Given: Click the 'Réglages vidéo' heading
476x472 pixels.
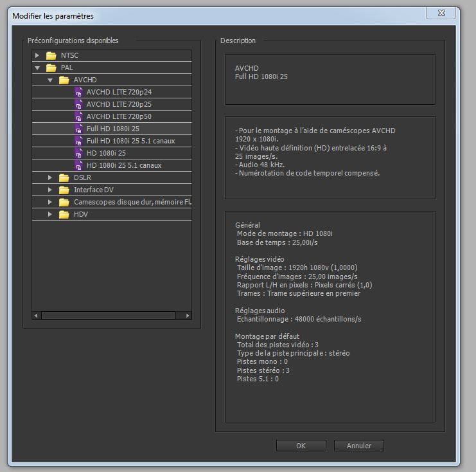Looking at the screenshot, I should (x=260, y=259).
